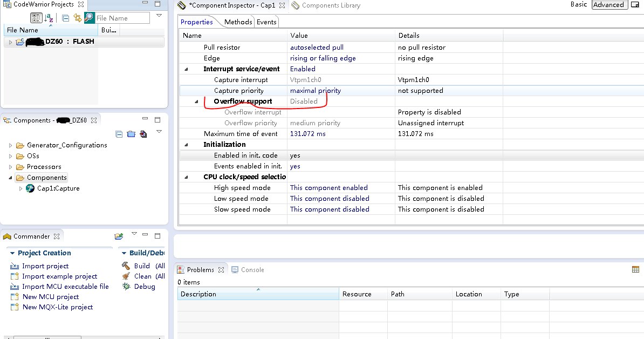Switch to Problems tab
The width and height of the screenshot is (644, 339).
(201, 269)
